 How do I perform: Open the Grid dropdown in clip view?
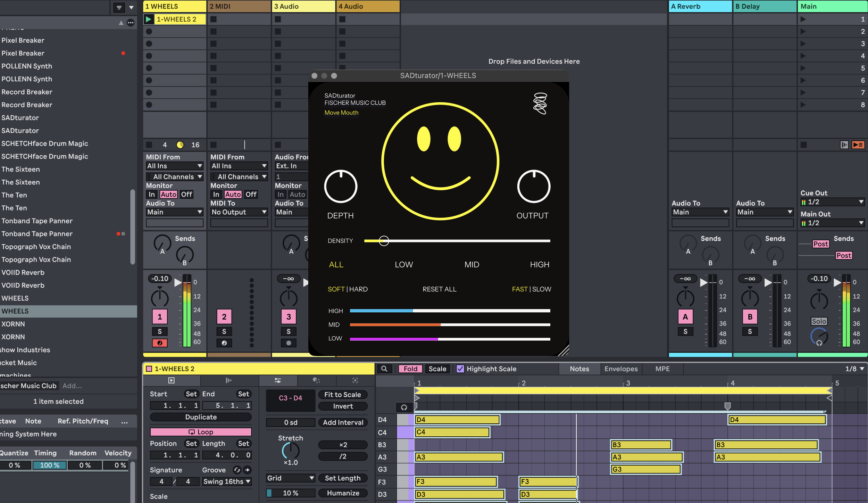291,478
